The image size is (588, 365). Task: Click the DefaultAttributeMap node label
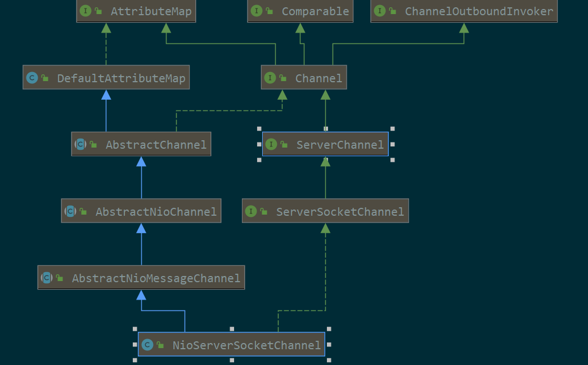click(x=121, y=78)
